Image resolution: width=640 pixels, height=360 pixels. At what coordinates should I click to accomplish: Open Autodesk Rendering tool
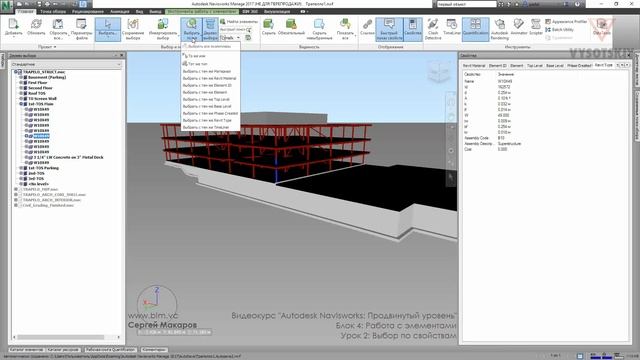click(x=500, y=29)
